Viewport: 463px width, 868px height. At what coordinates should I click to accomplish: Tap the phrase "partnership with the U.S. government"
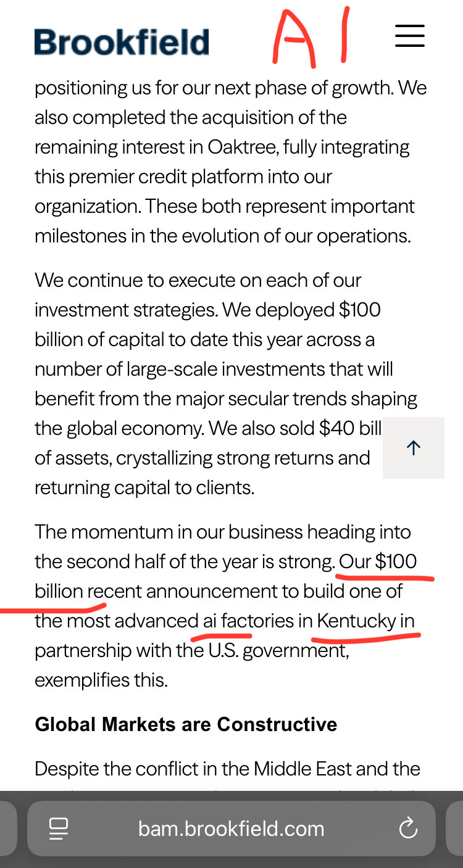[192, 650]
